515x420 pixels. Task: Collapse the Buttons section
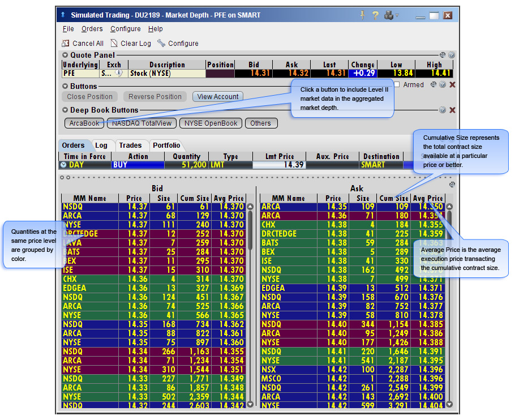(x=65, y=87)
